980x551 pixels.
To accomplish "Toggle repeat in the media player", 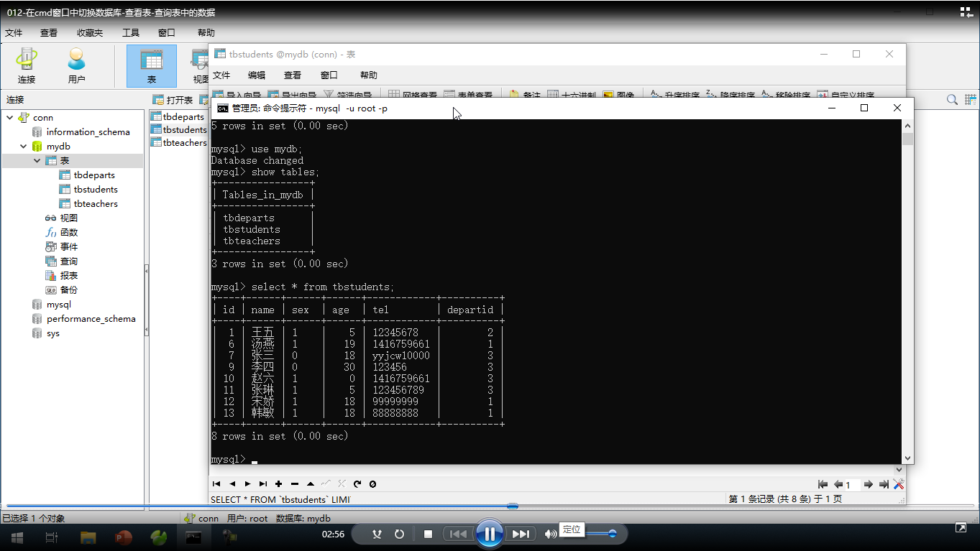I will [400, 534].
